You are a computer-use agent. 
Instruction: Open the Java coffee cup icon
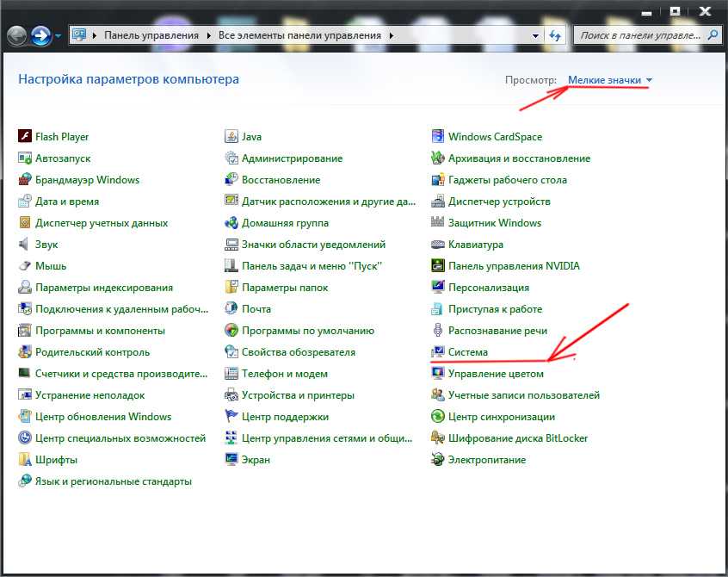tap(231, 136)
